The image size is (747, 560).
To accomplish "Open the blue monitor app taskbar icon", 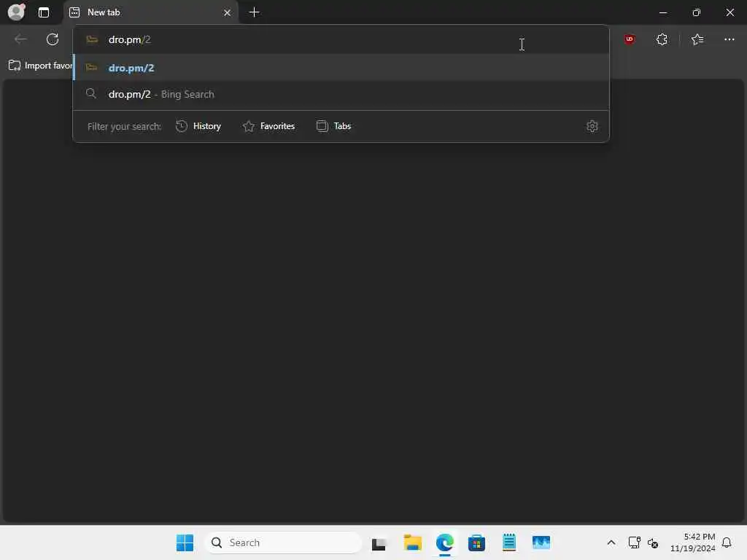I will pyautogui.click(x=541, y=542).
